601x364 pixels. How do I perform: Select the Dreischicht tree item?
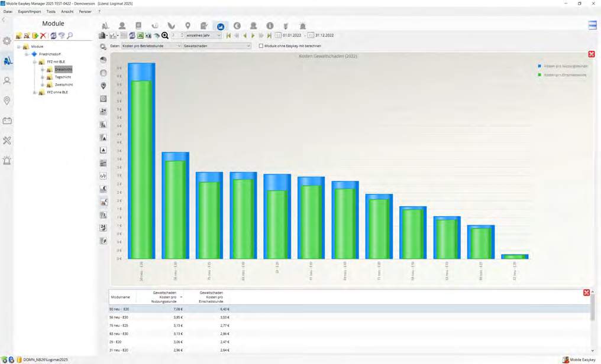63,69
